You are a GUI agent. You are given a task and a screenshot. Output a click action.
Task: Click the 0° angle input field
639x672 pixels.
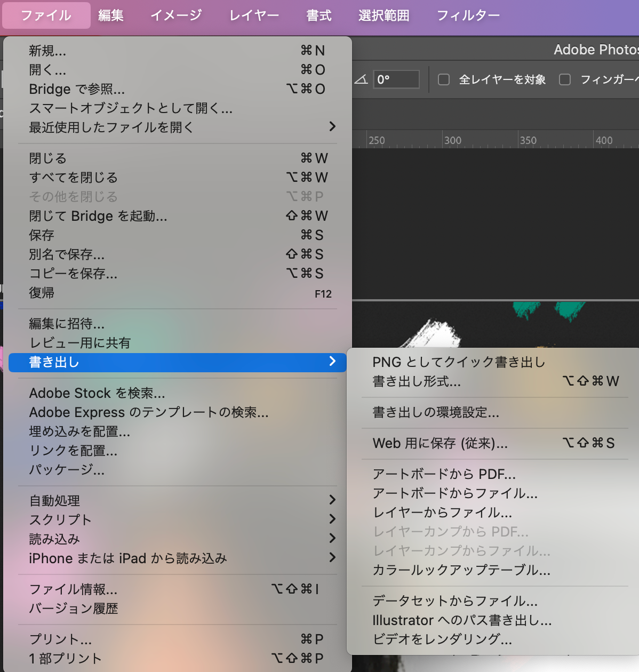396,79
